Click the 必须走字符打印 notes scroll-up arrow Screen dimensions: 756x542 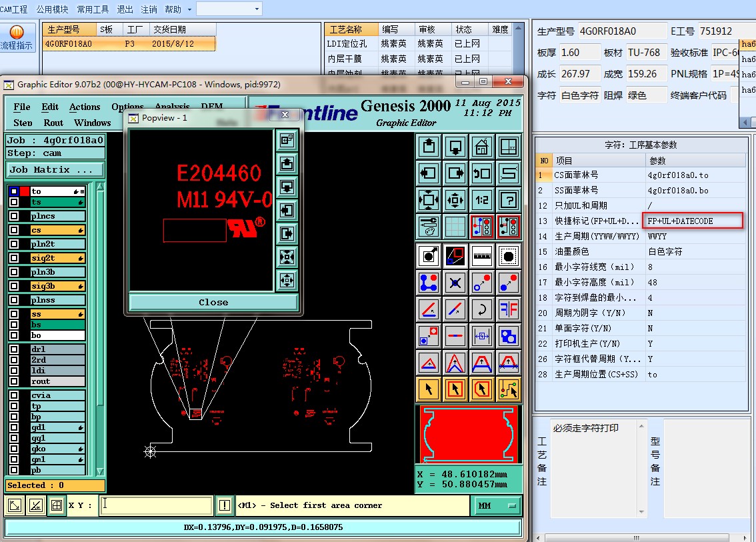641,426
